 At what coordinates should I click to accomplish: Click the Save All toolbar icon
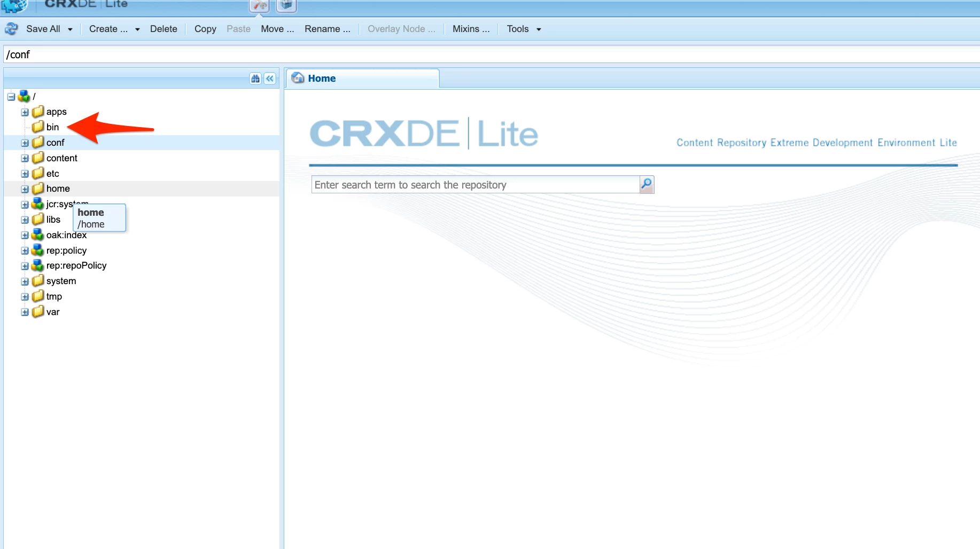tap(11, 29)
